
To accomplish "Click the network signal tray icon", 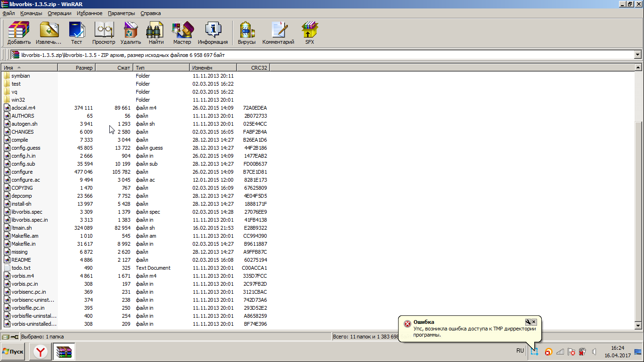I will click(x=560, y=351).
